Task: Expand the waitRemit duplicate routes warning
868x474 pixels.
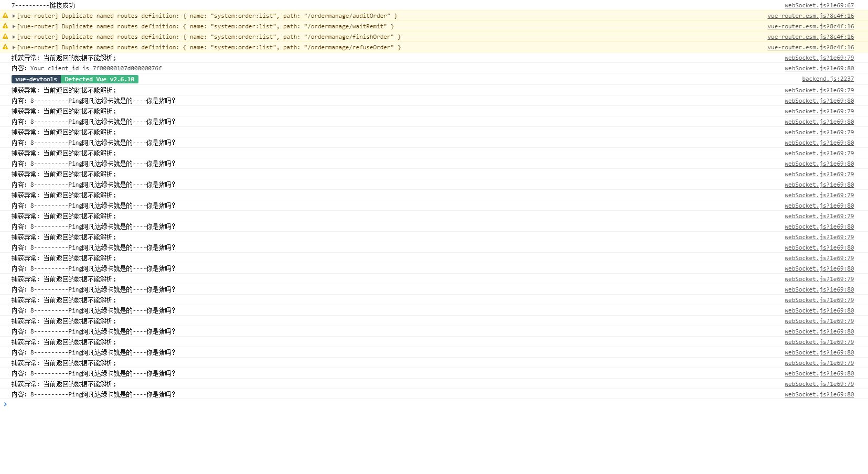Action: tap(14, 26)
